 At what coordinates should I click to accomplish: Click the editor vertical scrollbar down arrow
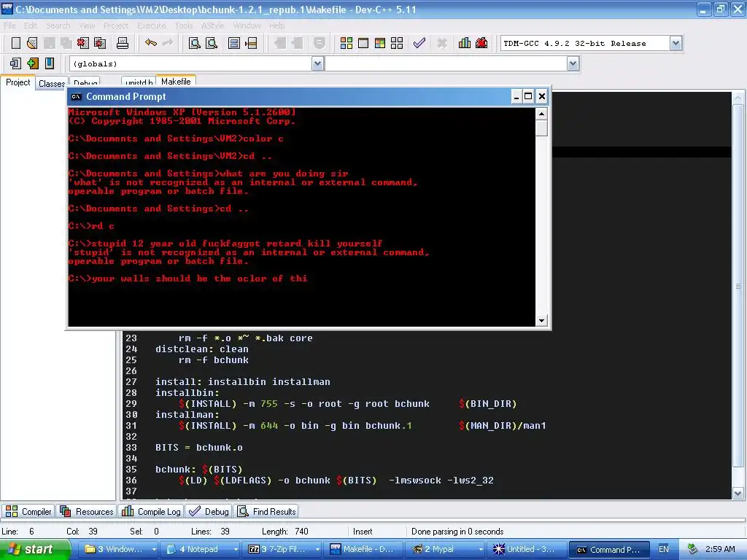tap(738, 494)
